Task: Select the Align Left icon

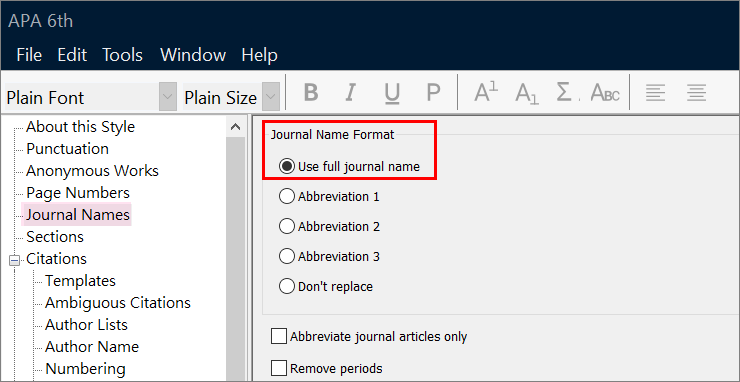Action: pyautogui.click(x=655, y=93)
